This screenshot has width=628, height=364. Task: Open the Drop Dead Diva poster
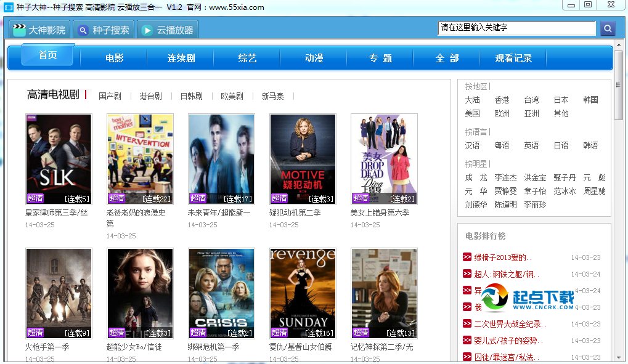384,160
